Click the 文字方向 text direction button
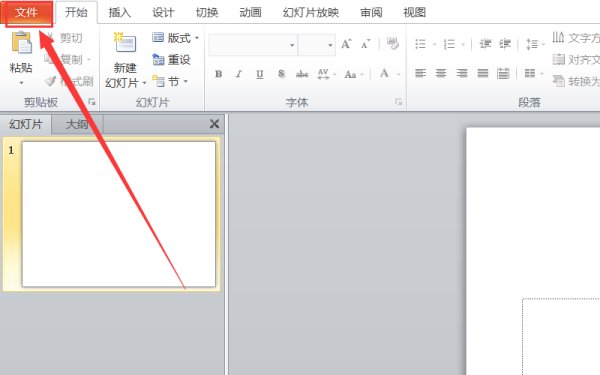Image resolution: width=600 pixels, height=375 pixels. tap(576, 38)
